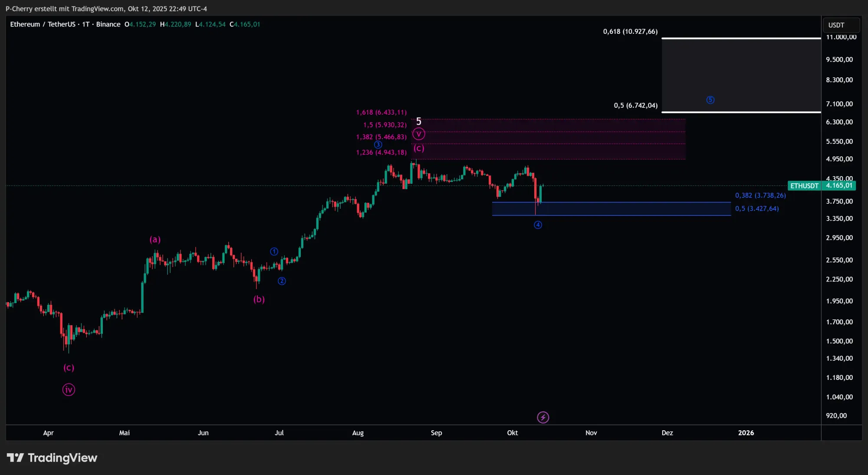Click the ETHUSDT 4.165,01 price label

pyautogui.click(x=822, y=186)
